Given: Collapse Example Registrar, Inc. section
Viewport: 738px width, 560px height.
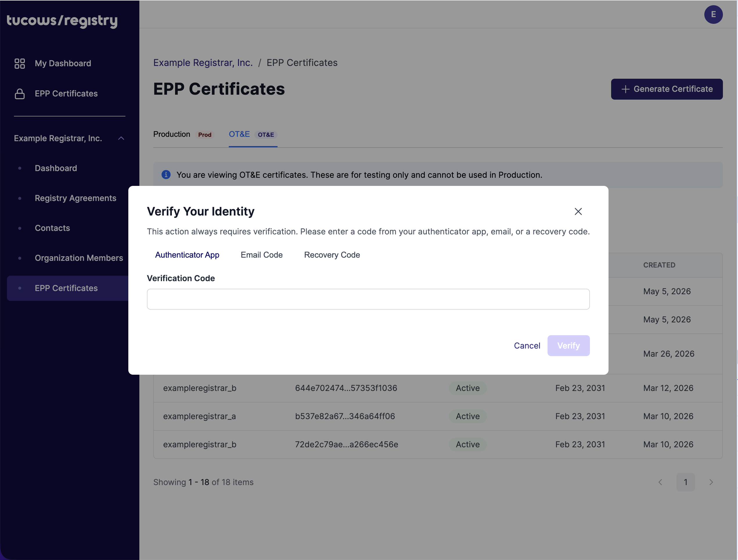Looking at the screenshot, I should point(121,138).
